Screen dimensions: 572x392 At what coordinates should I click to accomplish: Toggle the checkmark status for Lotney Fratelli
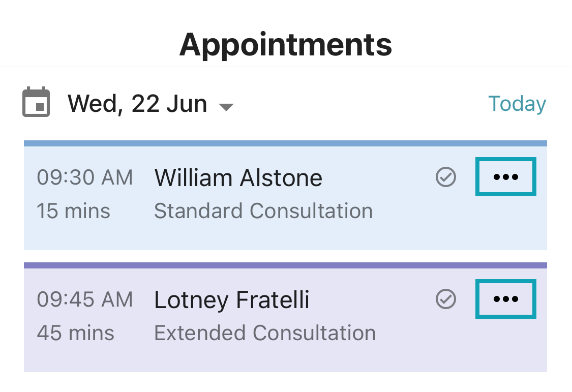pyautogui.click(x=446, y=299)
